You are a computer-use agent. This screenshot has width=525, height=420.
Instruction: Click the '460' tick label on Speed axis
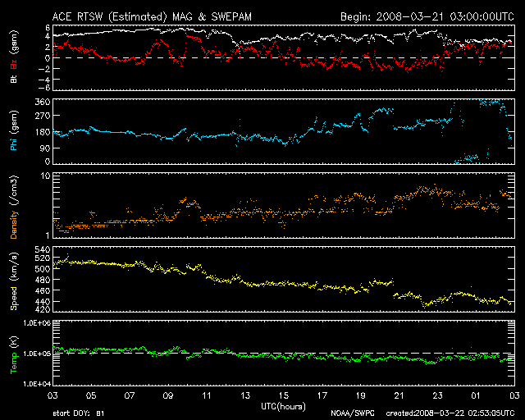tap(43, 290)
